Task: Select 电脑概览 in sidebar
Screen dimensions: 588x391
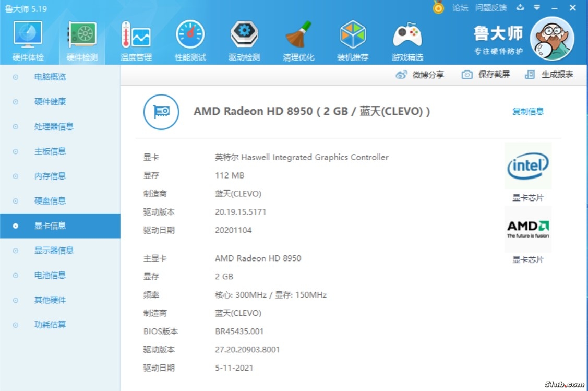Action: pyautogui.click(x=60, y=77)
